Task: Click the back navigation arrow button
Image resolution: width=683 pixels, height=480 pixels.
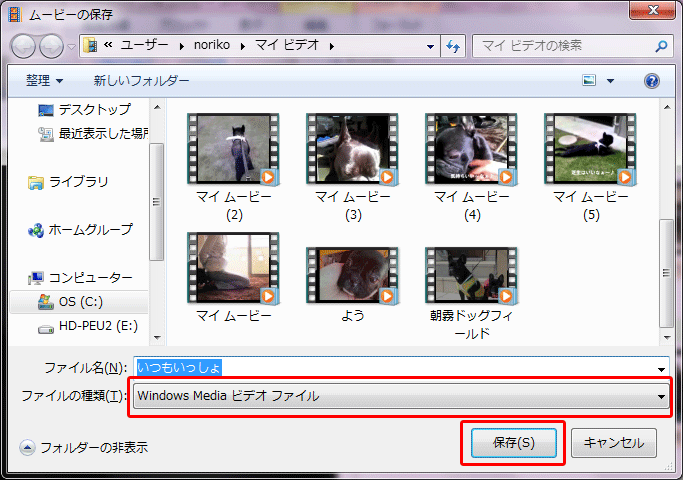Action: click(x=24, y=46)
